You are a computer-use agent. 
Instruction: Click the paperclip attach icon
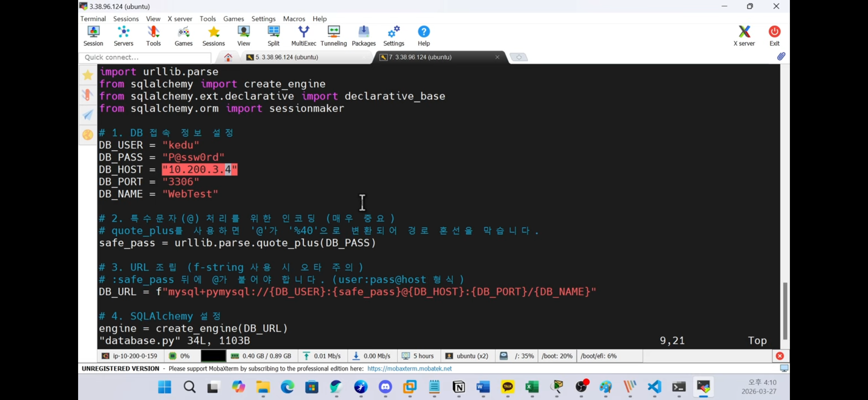point(781,57)
